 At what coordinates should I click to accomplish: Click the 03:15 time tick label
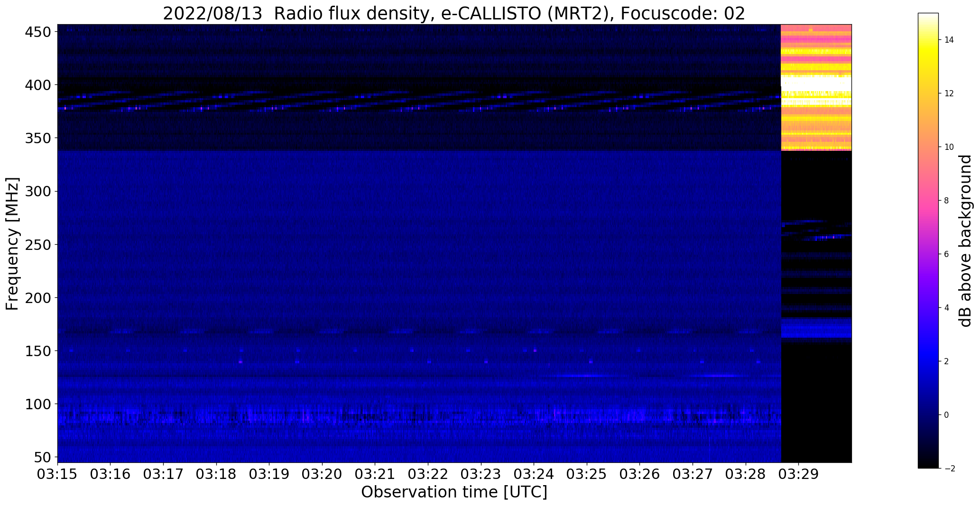[x=57, y=474]
